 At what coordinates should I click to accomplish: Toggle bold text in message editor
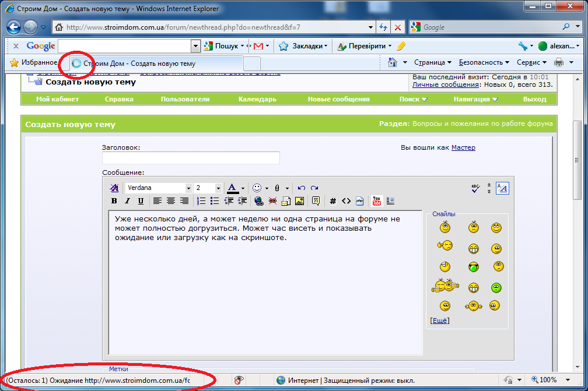[x=114, y=201]
